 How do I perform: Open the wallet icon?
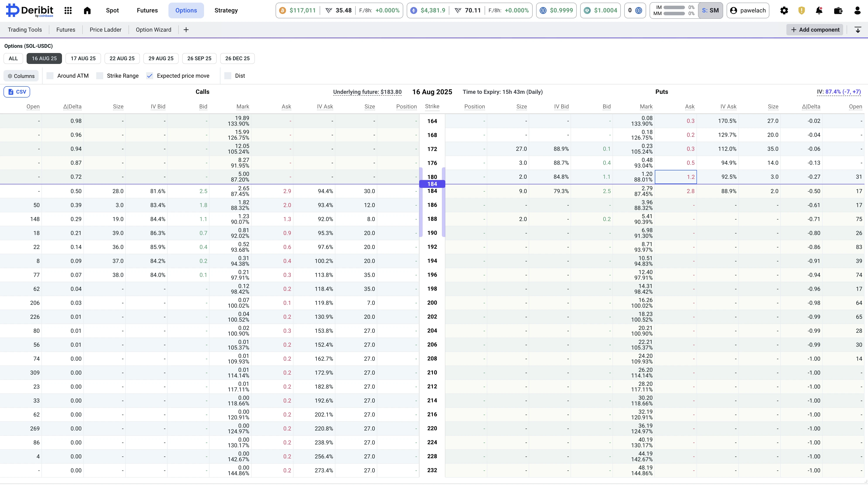tap(838, 10)
